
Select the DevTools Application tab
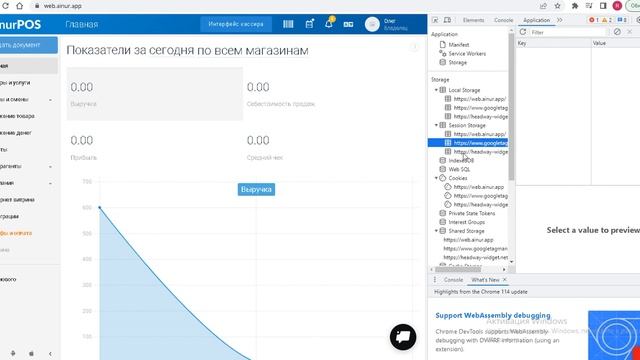[x=536, y=20]
